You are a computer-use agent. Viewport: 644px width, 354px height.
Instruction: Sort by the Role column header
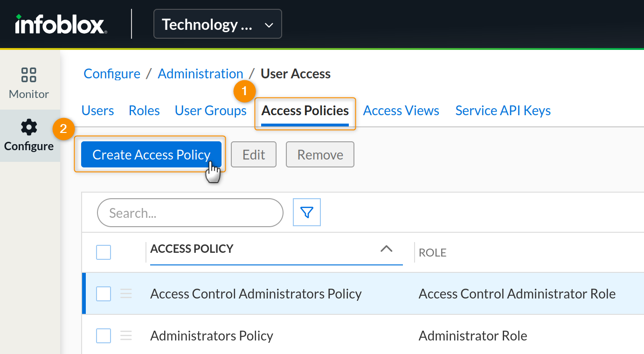click(x=432, y=253)
